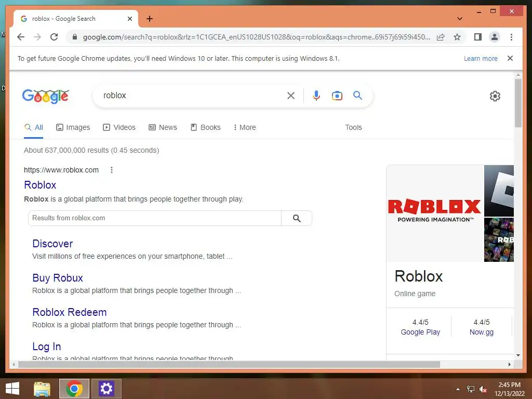532x399 pixels.
Task: Open taskbar clock showing 2:45 PM
Action: [x=510, y=389]
